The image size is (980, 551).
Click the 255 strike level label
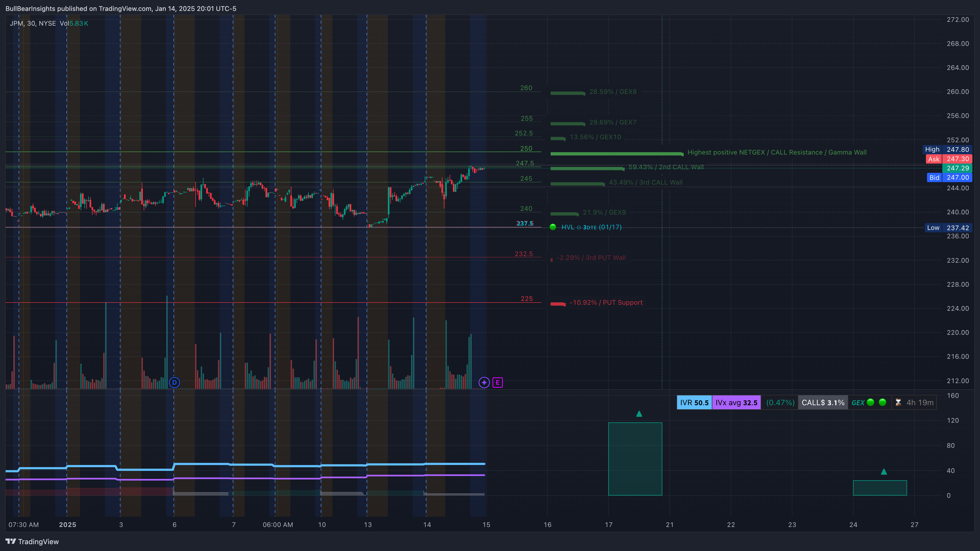pyautogui.click(x=527, y=119)
